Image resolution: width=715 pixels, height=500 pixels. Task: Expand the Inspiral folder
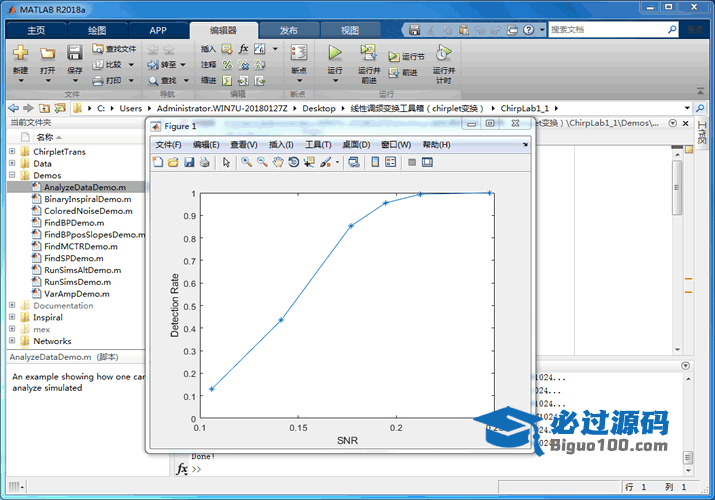tap(12, 317)
